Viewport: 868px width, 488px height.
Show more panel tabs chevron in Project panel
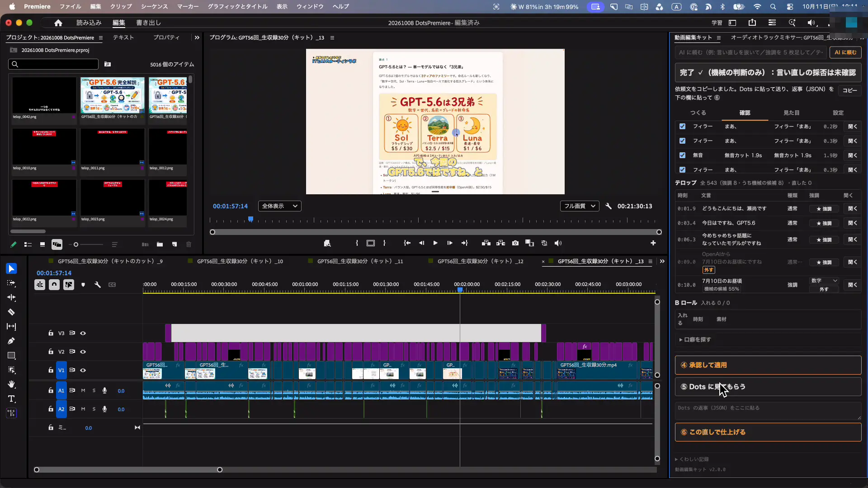(x=197, y=38)
